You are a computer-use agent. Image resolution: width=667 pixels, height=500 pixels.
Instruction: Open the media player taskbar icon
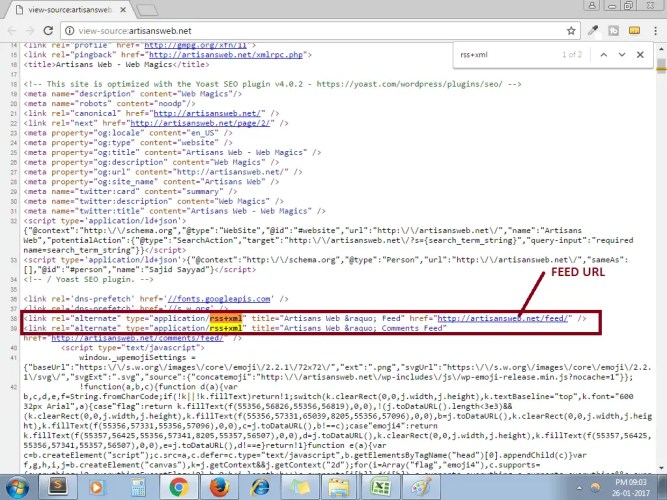coord(97,487)
